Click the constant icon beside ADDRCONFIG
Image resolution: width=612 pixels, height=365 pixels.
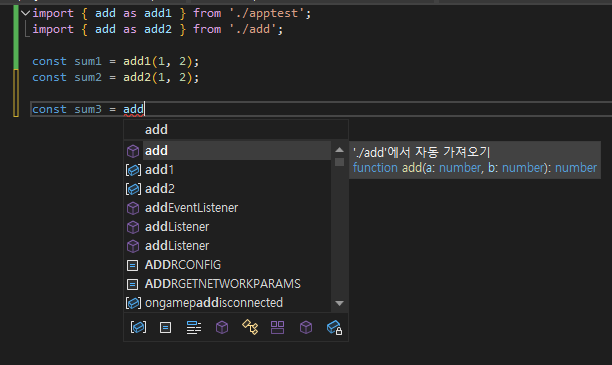(133, 265)
